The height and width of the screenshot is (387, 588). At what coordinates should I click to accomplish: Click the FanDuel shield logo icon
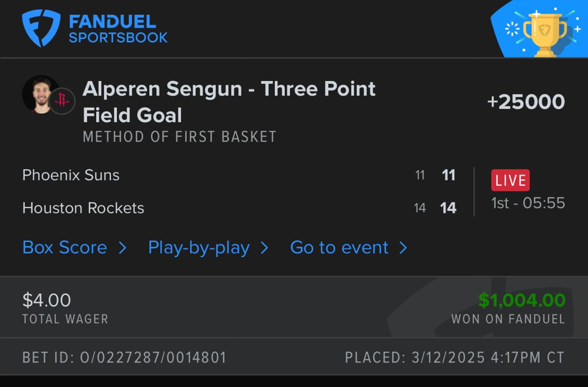(41, 28)
